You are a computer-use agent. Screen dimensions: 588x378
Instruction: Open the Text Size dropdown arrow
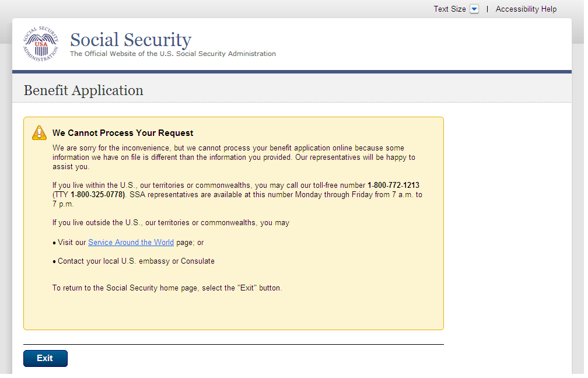(x=474, y=9)
